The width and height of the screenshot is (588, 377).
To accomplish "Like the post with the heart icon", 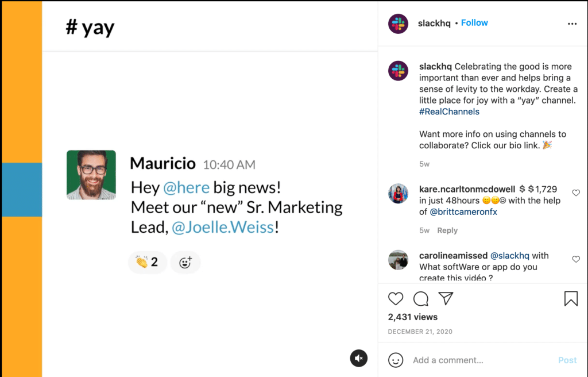I will click(x=396, y=299).
